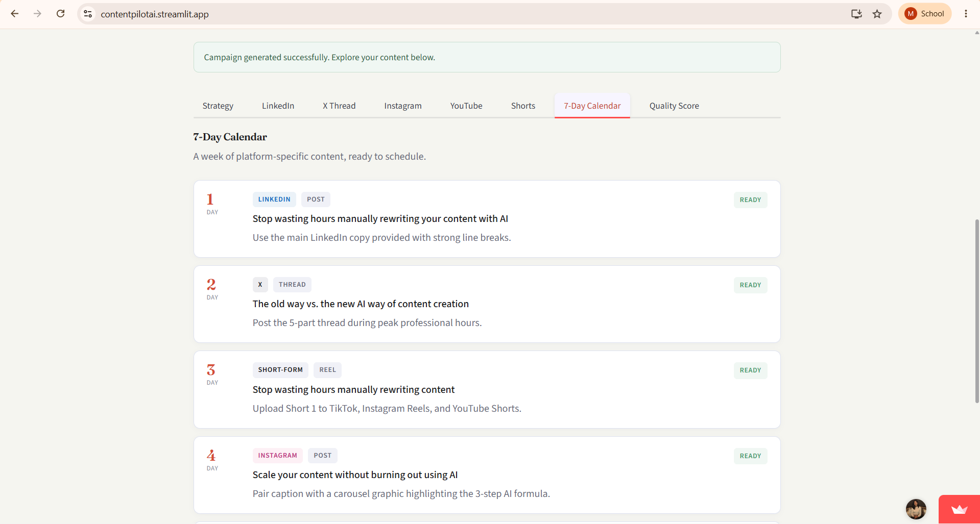This screenshot has height=524, width=980.
Task: Click the Day 3 number label
Action: tap(211, 369)
